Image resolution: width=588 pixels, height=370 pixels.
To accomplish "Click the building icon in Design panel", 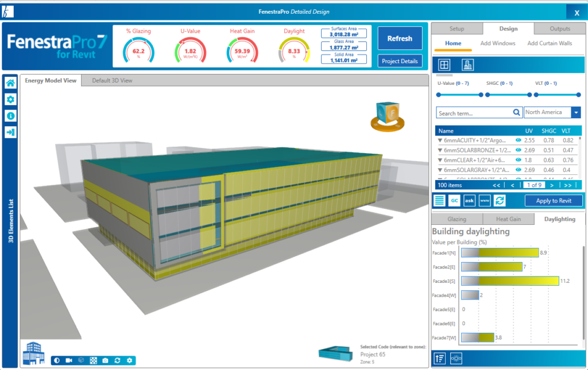I will [x=467, y=65].
